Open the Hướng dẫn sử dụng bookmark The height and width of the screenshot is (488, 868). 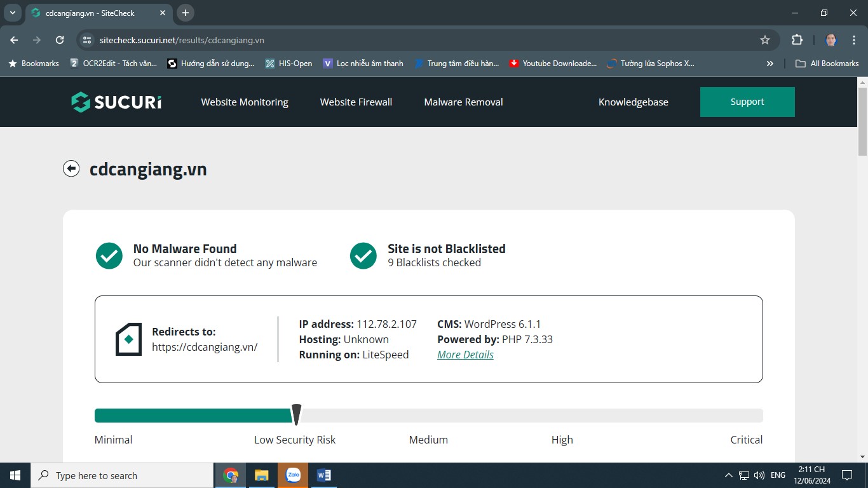pos(211,64)
